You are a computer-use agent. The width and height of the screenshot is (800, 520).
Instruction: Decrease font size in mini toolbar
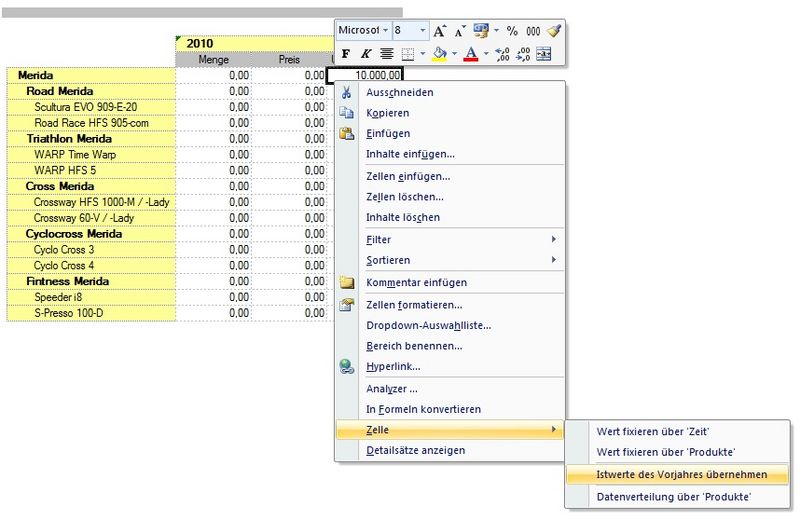pyautogui.click(x=460, y=31)
